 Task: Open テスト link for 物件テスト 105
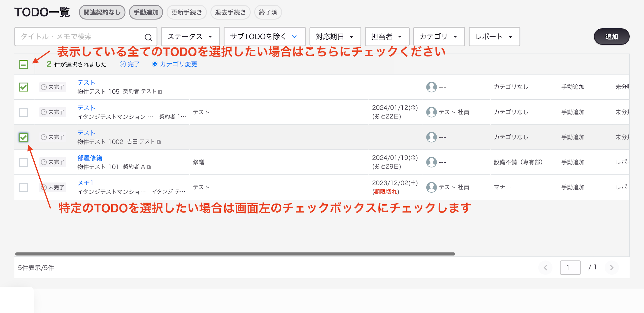pos(86,83)
